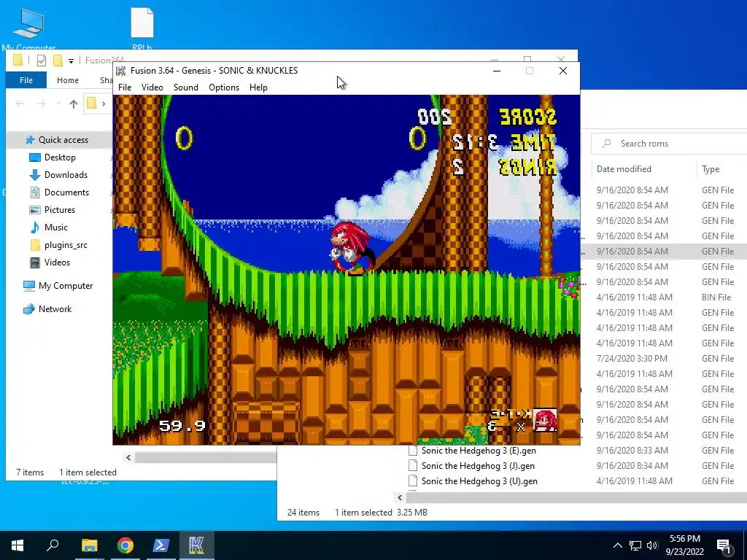747x560 pixels.
Task: Open PowerShell from the taskbar
Action: [161, 545]
